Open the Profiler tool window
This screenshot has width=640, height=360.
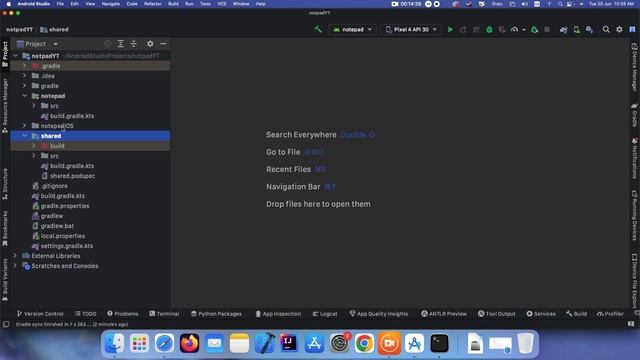[x=610, y=313]
